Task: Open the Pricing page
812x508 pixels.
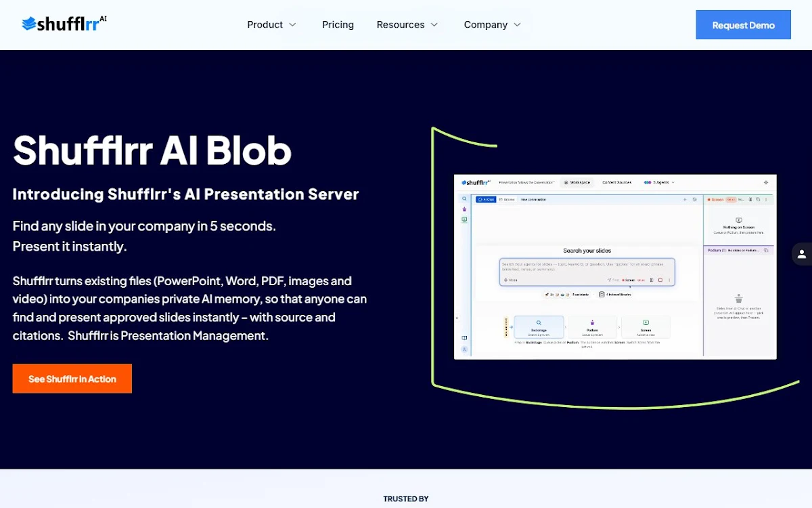Action: (x=338, y=24)
